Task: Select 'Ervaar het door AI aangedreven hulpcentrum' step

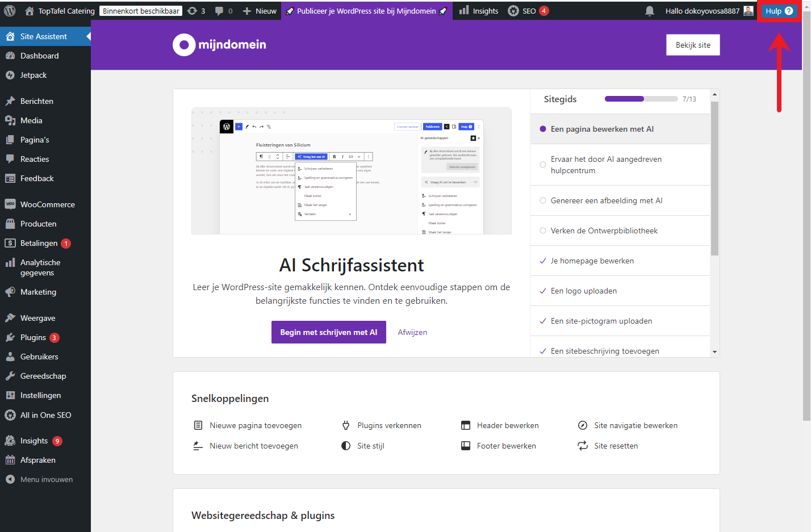Action: 605,165
